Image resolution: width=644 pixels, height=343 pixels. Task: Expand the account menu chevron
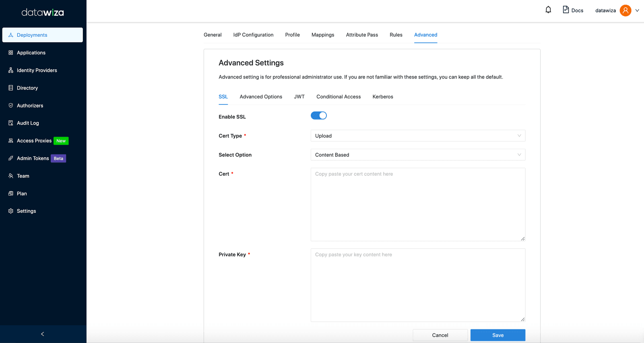point(637,10)
